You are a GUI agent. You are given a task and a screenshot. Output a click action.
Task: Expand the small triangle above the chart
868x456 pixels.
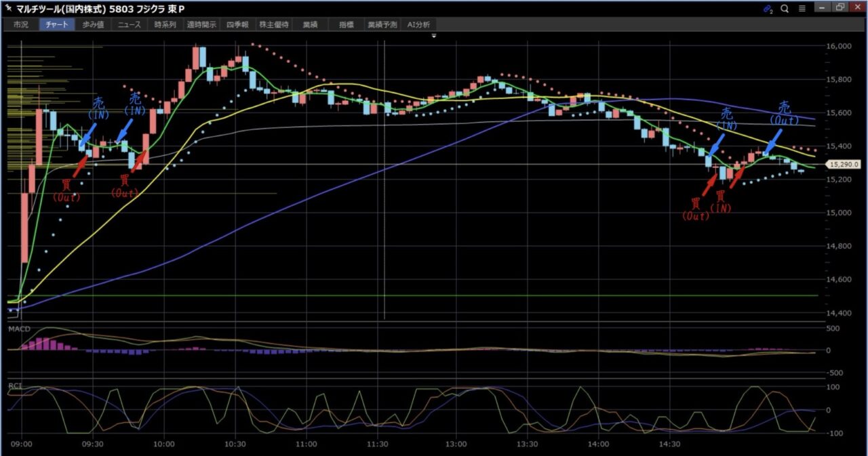click(434, 35)
